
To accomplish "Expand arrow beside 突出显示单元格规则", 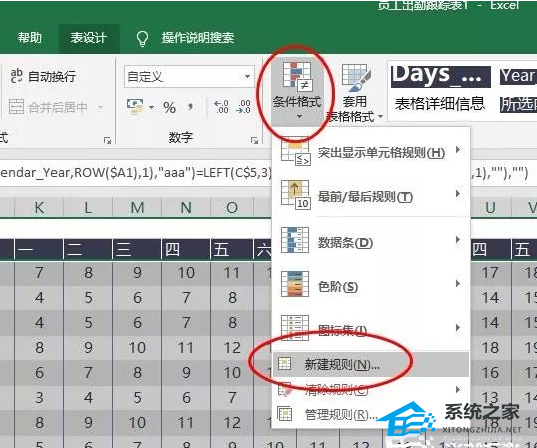I will click(x=458, y=150).
